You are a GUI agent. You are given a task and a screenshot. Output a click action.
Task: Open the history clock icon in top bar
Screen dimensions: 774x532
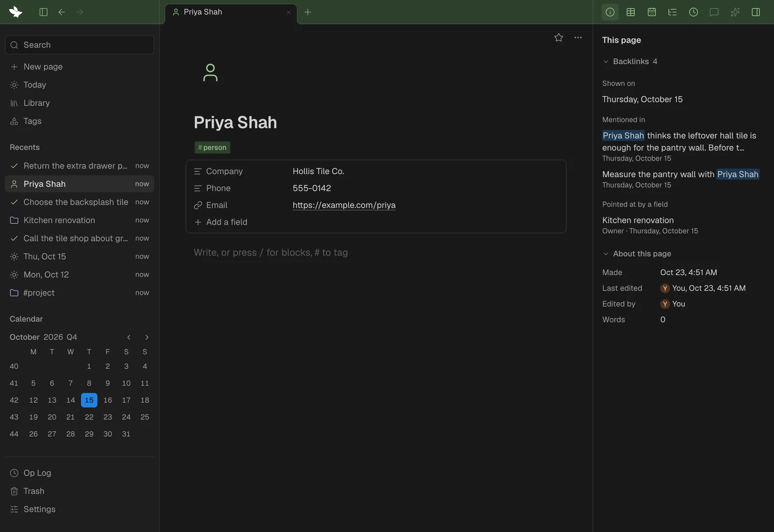click(x=693, y=12)
